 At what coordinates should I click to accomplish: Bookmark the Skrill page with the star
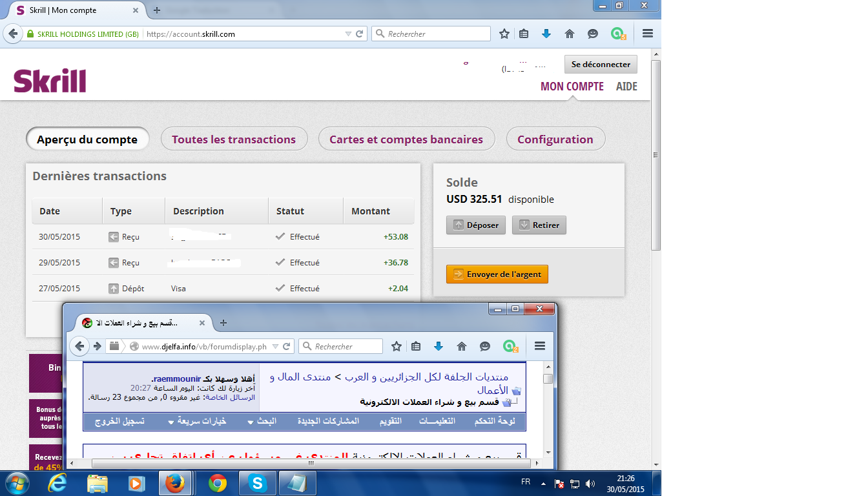[504, 34]
